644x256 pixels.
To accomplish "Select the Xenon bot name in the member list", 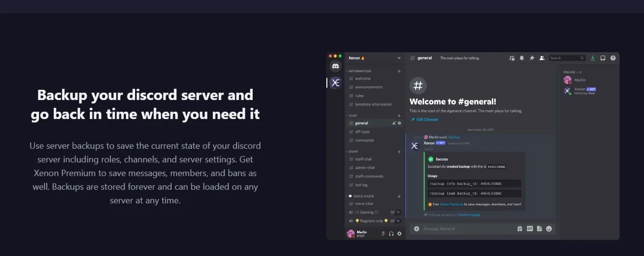I will [580, 89].
